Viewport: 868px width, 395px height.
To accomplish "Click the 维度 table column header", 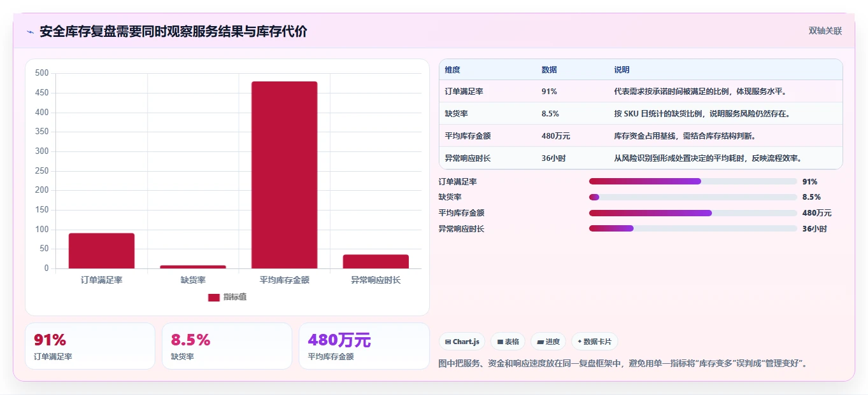I will (x=453, y=69).
